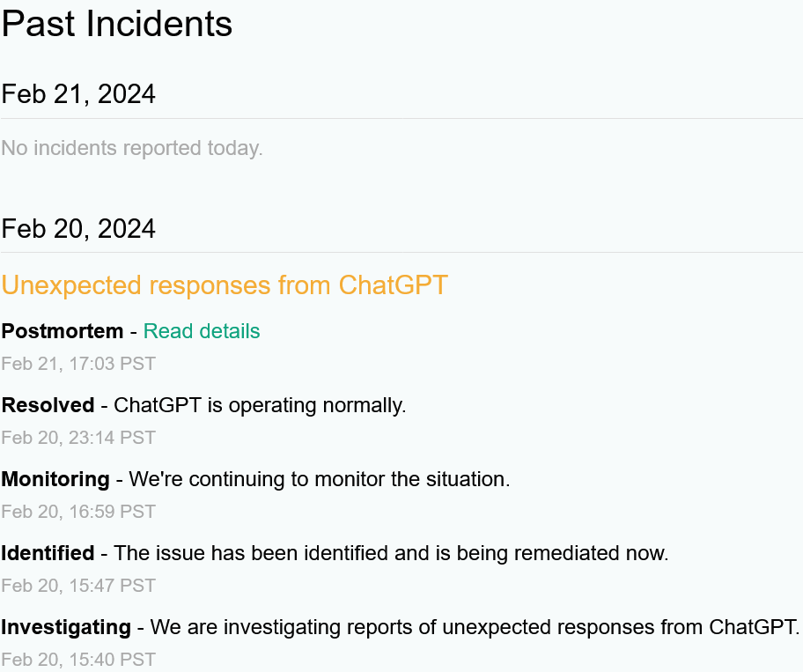Viewport: 803px width, 672px height.
Task: Click the 'continuing to monitor the situation' update text
Action: click(341, 479)
